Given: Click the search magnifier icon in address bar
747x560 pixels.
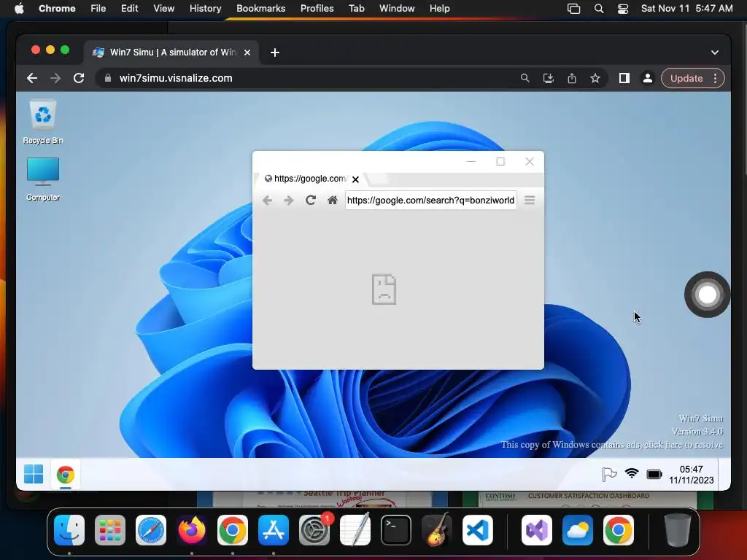Looking at the screenshot, I should pos(525,78).
